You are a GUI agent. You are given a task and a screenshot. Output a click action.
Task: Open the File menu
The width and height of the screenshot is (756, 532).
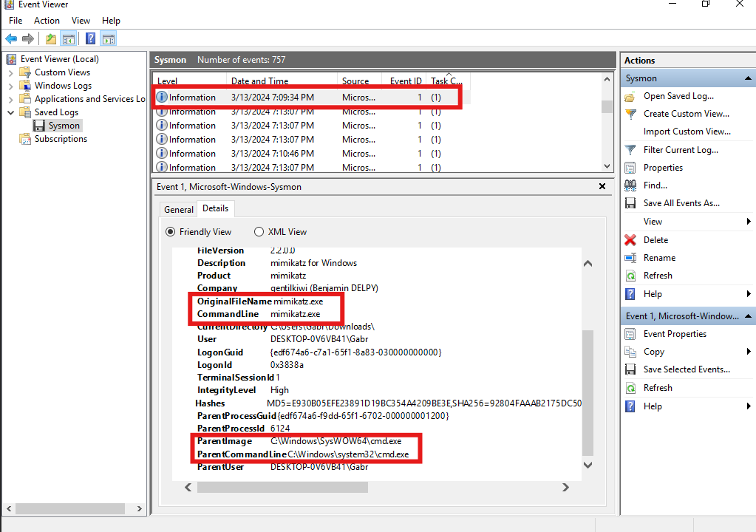pos(16,20)
